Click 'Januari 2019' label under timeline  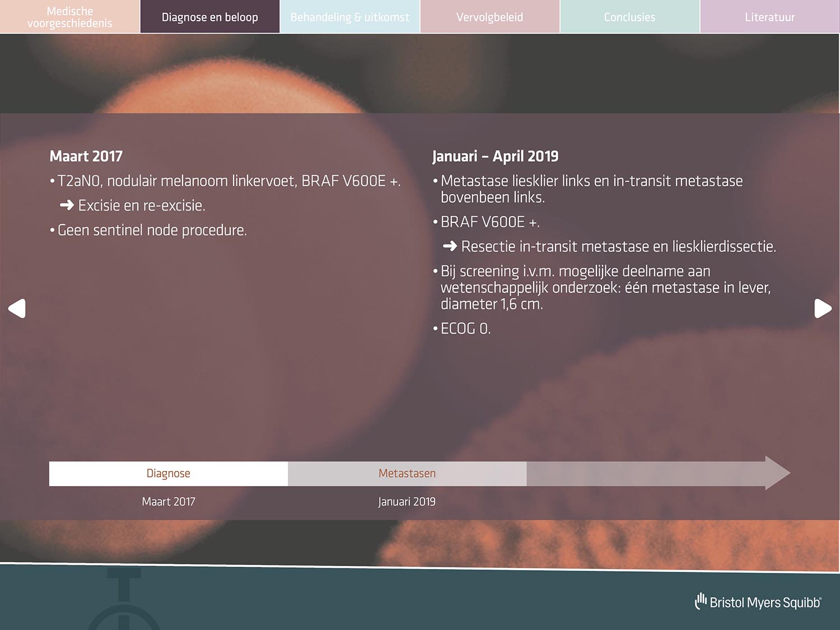click(407, 502)
